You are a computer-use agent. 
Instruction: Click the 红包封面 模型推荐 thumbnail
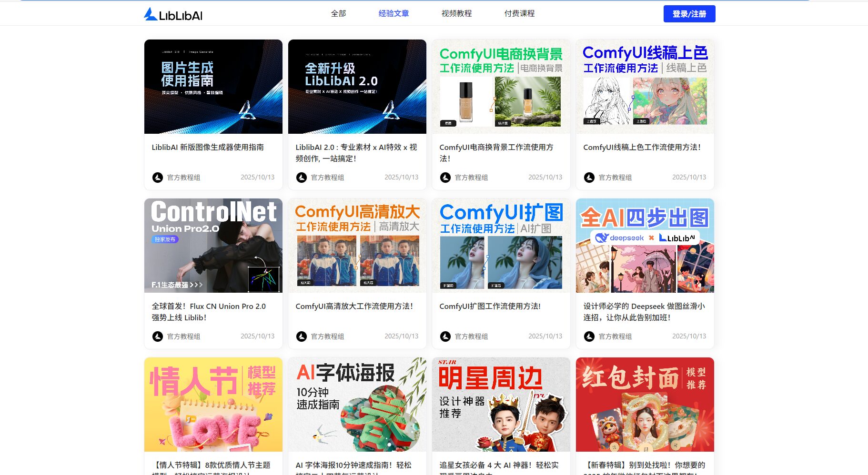pyautogui.click(x=645, y=405)
